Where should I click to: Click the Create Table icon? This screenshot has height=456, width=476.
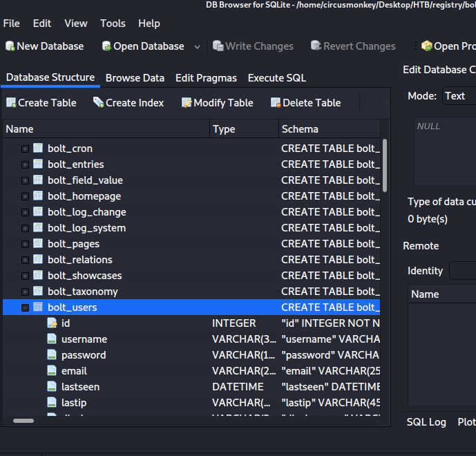11,103
